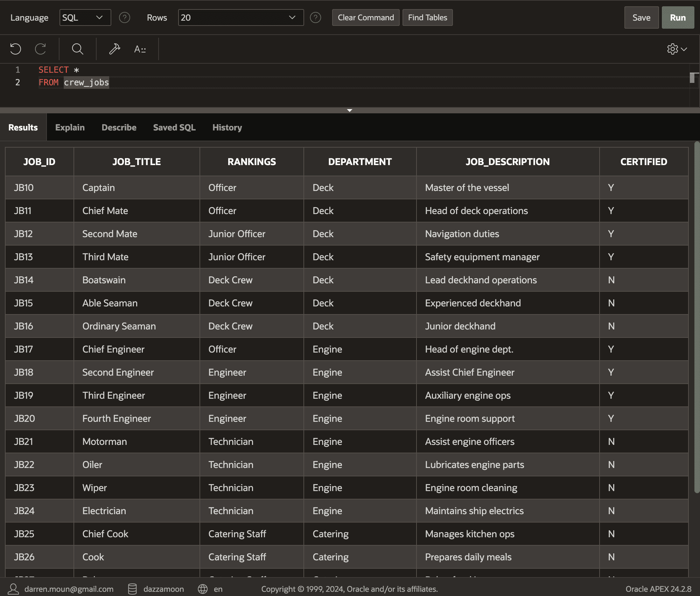Open the History tab
Viewport: 700px width, 596px height.
tap(227, 127)
